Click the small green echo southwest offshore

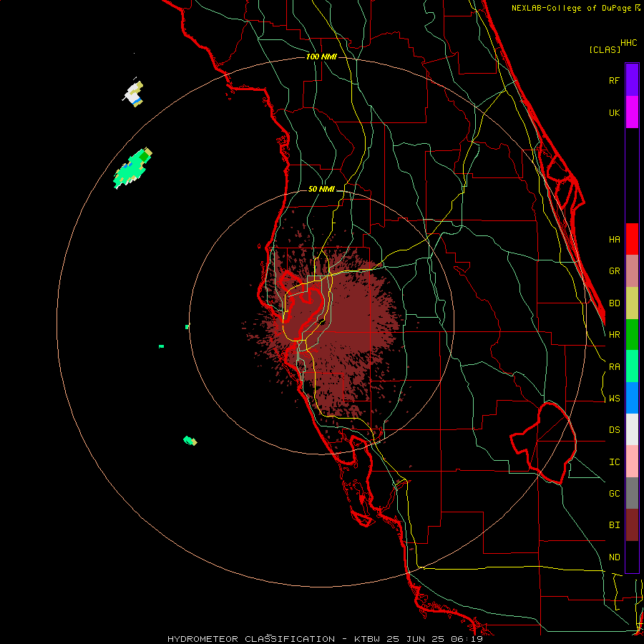(x=190, y=441)
